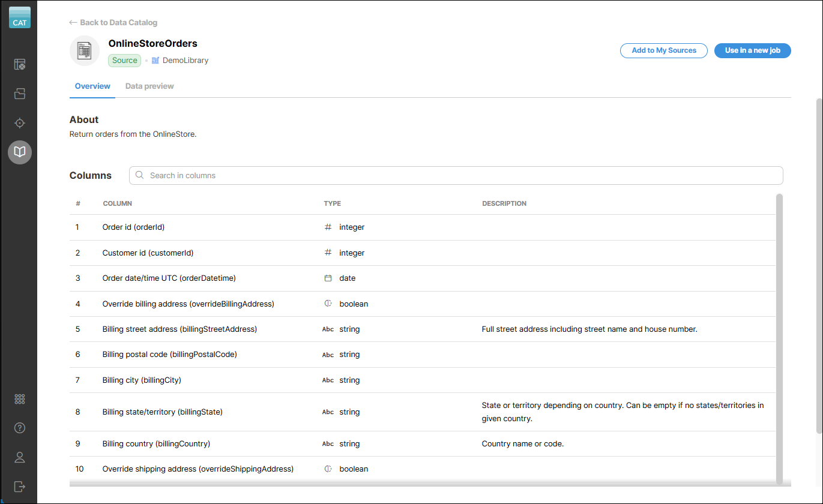Click the OnlineStoreOrders source file icon
Viewport: 823px width, 504px height.
tap(85, 50)
